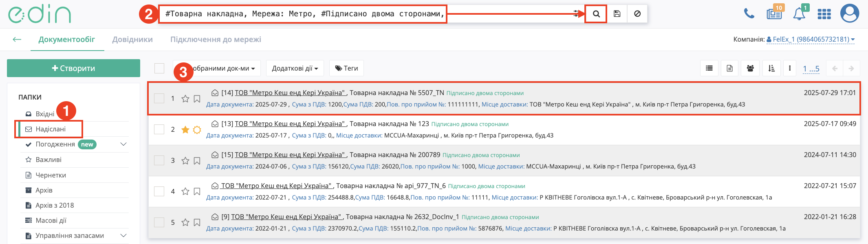Open Метро link in document № 123
868x244 pixels.
[290, 124]
